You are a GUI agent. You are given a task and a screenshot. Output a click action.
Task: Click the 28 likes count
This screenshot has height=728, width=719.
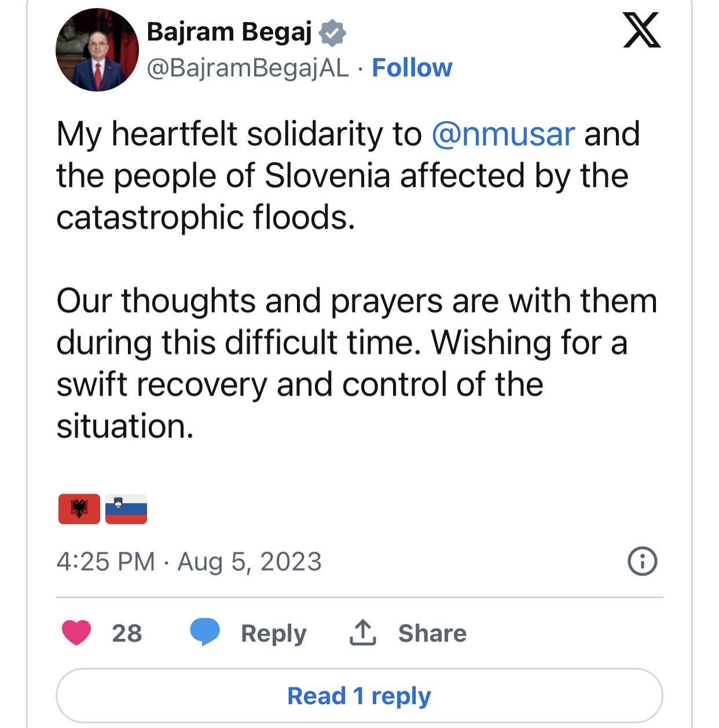click(x=127, y=633)
